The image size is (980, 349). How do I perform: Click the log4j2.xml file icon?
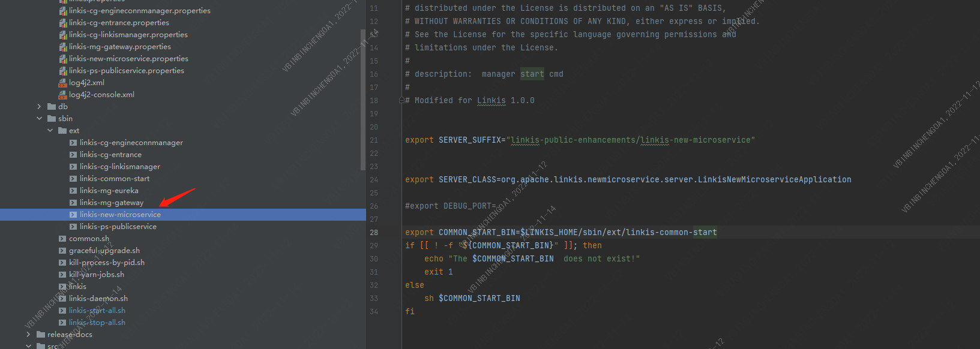(x=62, y=83)
